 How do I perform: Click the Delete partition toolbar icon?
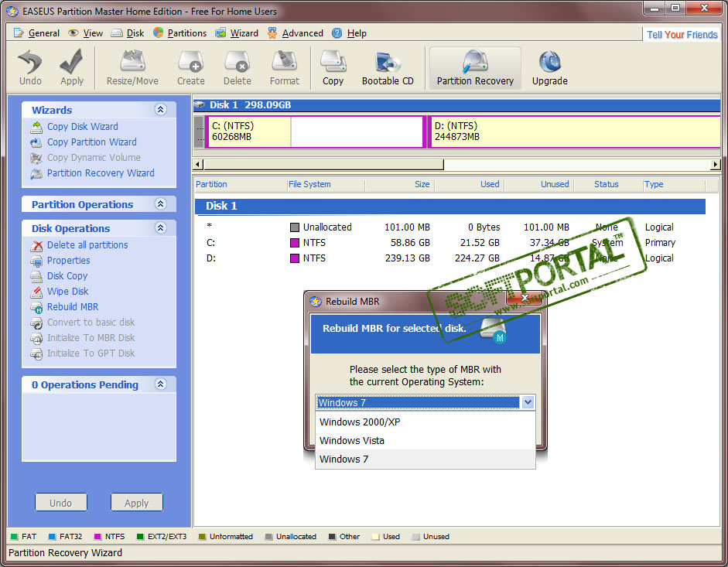238,67
